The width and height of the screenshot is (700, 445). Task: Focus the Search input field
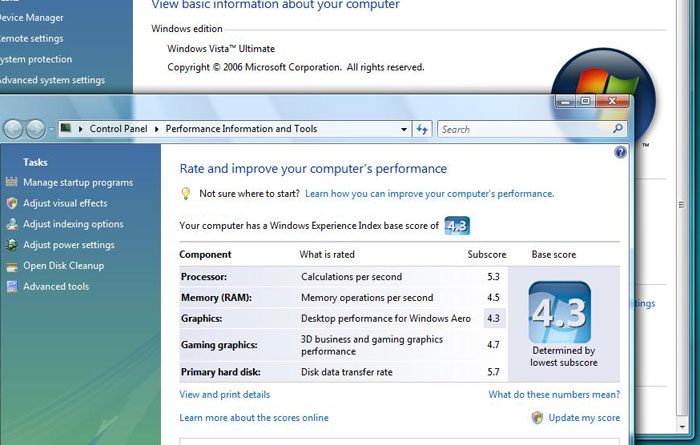click(525, 129)
